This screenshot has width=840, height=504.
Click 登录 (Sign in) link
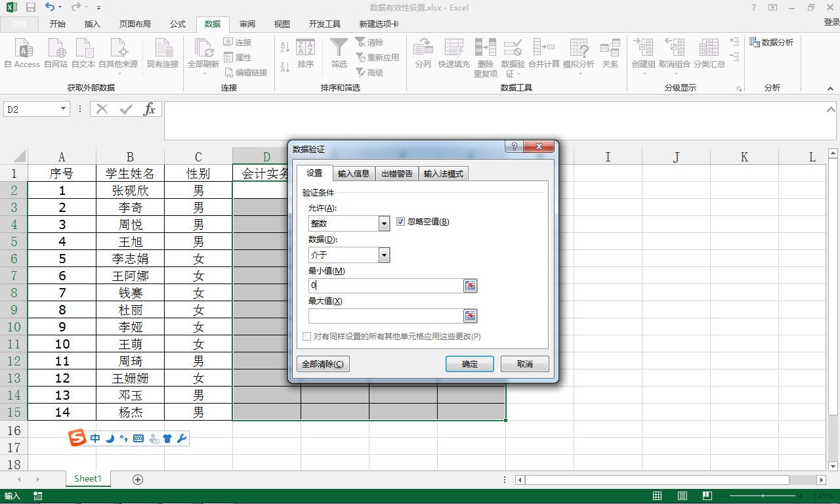(831, 22)
